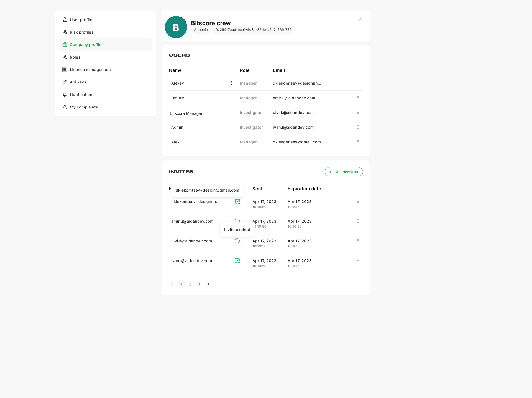Viewport: 532px width, 398px height.
Task: Click email dklekomtsev@gmail.com in Users table
Action: pyautogui.click(x=297, y=142)
